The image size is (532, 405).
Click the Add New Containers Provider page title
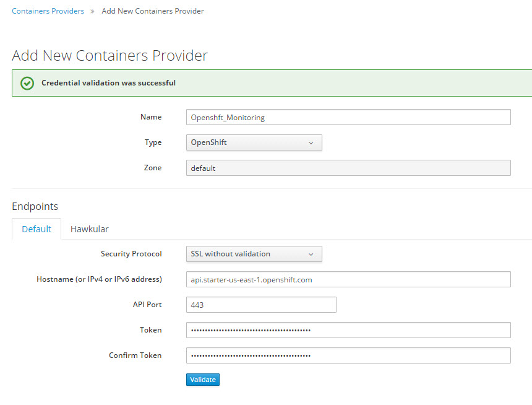(109, 55)
